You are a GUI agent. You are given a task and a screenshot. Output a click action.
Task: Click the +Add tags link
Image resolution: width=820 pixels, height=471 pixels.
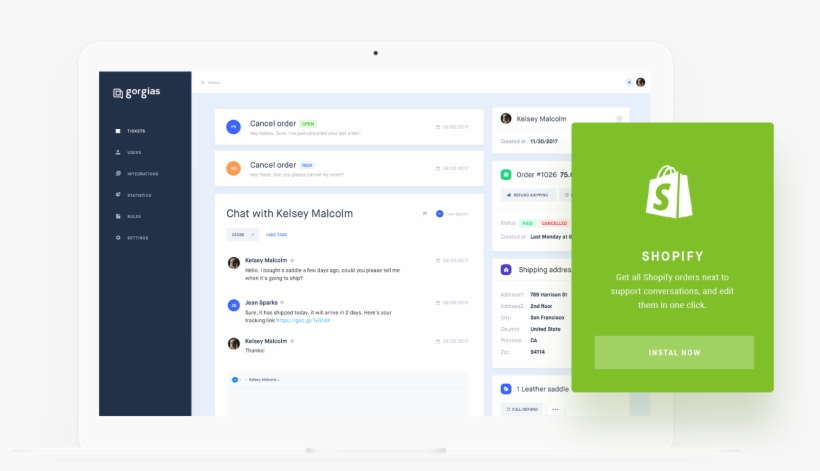276,235
